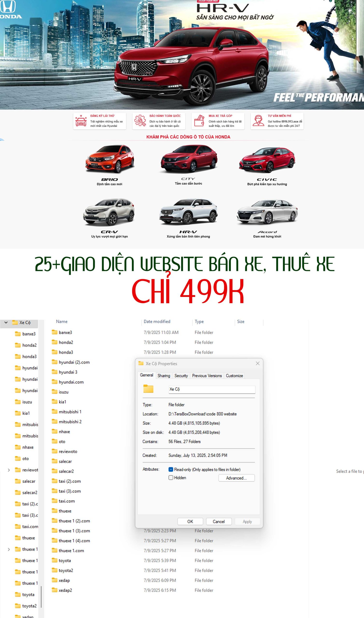
Task: Click the free consultation headset icon
Action: pyautogui.click(x=258, y=121)
